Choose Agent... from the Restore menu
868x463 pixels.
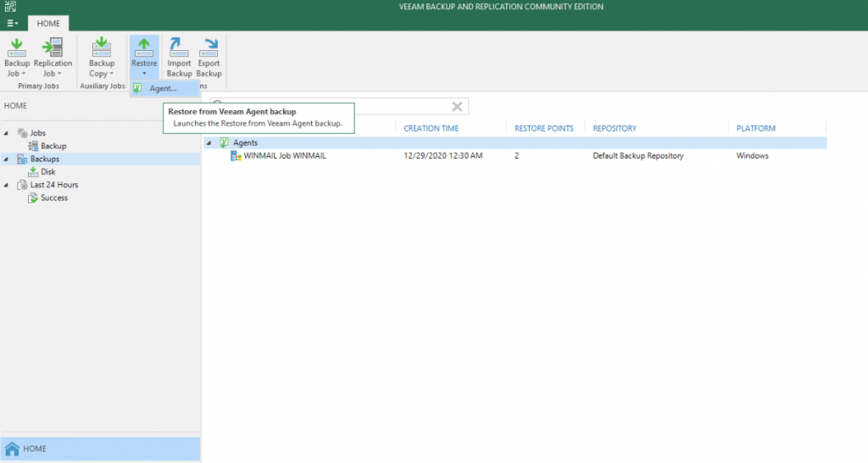163,88
